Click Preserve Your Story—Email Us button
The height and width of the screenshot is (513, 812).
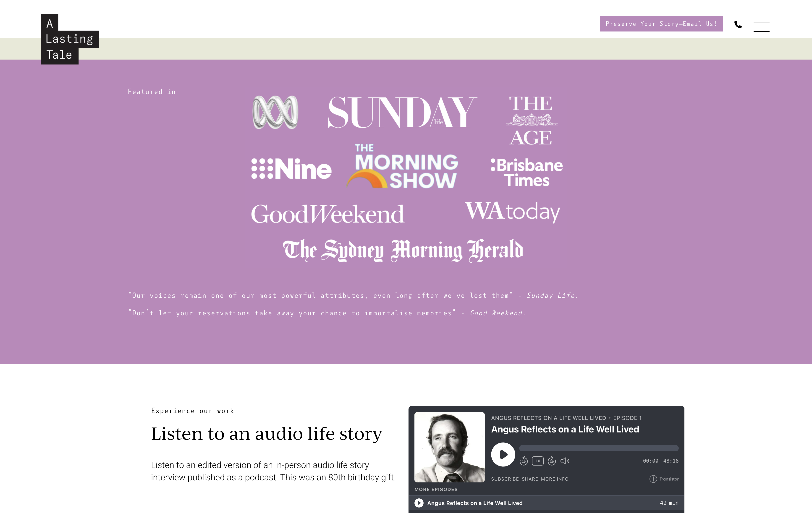(x=661, y=24)
